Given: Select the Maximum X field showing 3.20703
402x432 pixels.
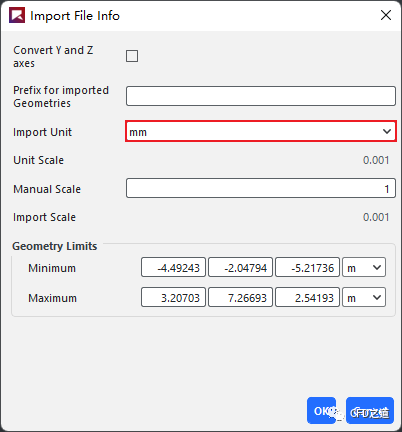Looking at the screenshot, I should pyautogui.click(x=173, y=297).
